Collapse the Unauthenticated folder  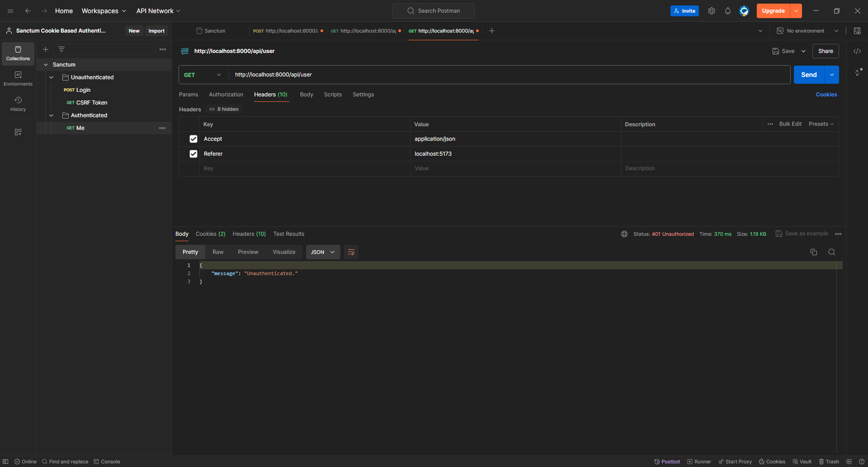52,77
